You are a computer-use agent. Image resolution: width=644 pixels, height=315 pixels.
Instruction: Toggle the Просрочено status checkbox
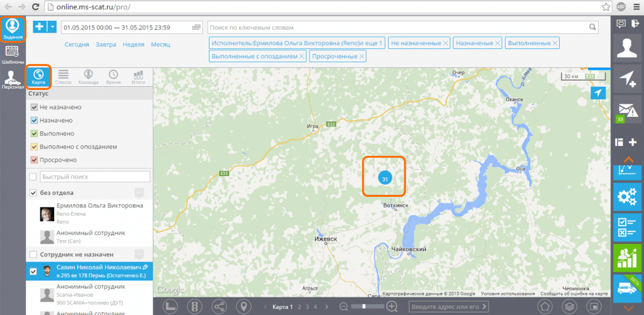point(35,160)
